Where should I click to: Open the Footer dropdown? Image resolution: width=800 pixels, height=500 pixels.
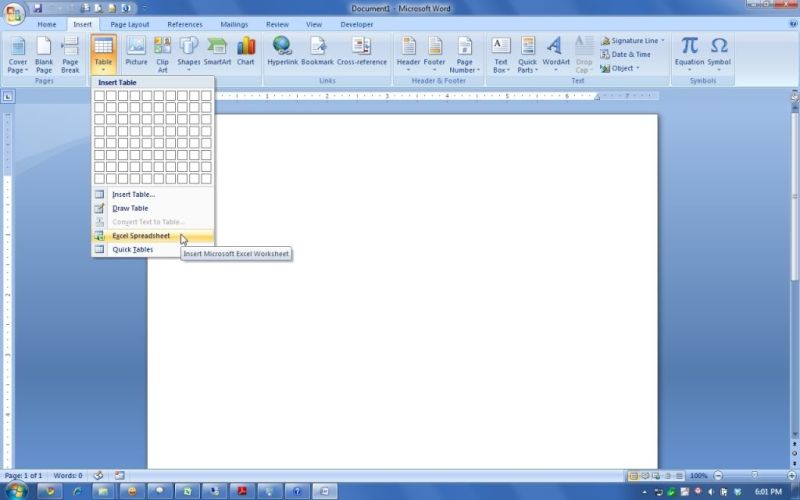(434, 55)
